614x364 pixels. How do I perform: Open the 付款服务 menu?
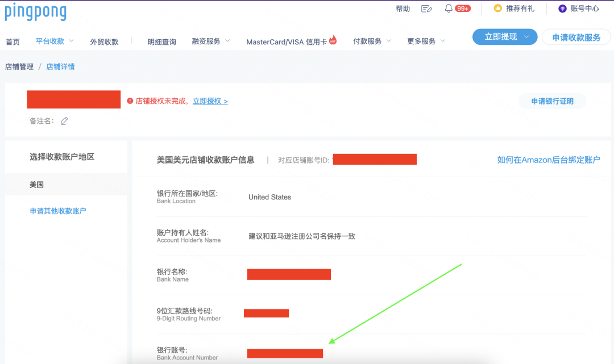pos(367,41)
